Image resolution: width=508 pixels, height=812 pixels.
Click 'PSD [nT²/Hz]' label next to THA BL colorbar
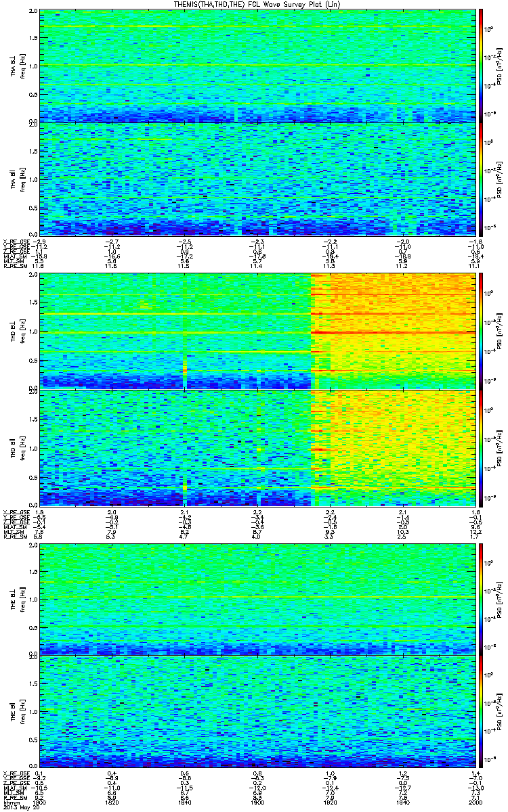click(x=501, y=66)
